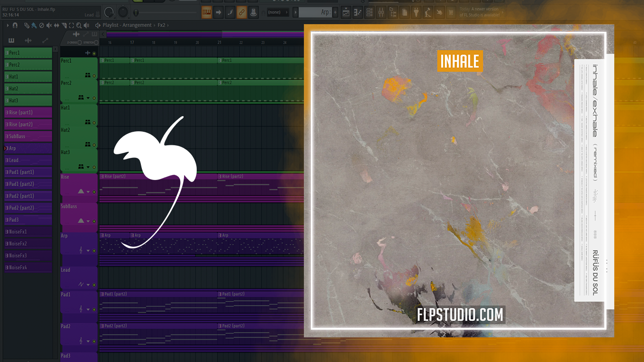Mute the Perc1 track LED
Viewport: 644px width, 362px height.
[94, 76]
